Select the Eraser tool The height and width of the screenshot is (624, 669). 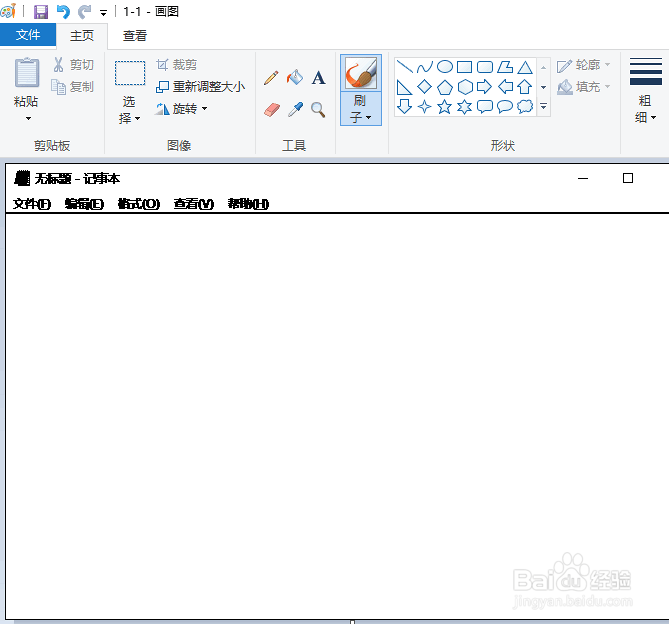(x=271, y=110)
